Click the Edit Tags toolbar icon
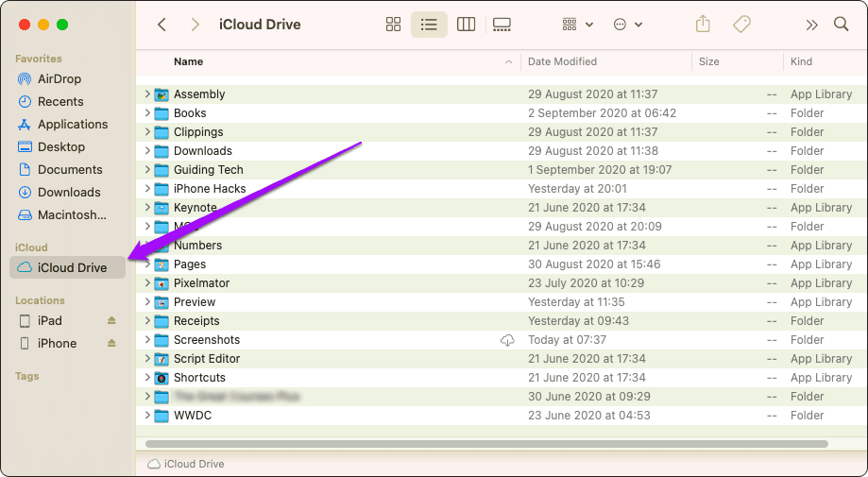This screenshot has width=868, height=477. [x=741, y=25]
